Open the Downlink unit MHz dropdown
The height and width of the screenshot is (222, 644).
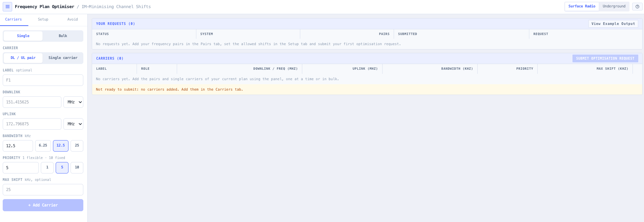(x=73, y=102)
